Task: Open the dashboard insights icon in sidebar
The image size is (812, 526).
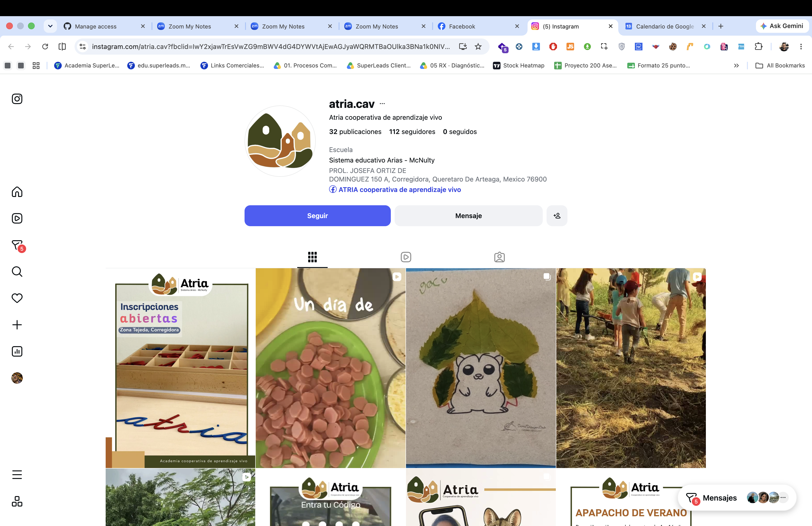Action: [17, 351]
